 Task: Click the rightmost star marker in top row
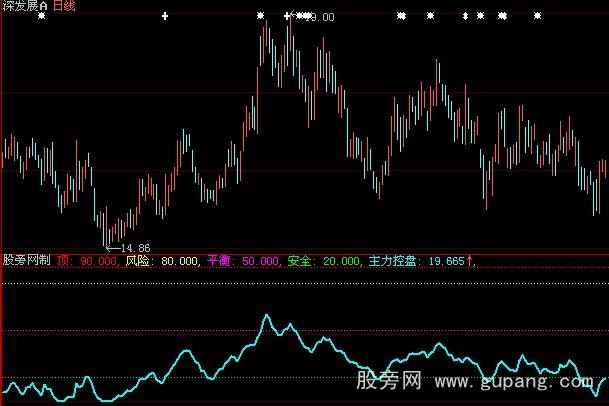[538, 16]
